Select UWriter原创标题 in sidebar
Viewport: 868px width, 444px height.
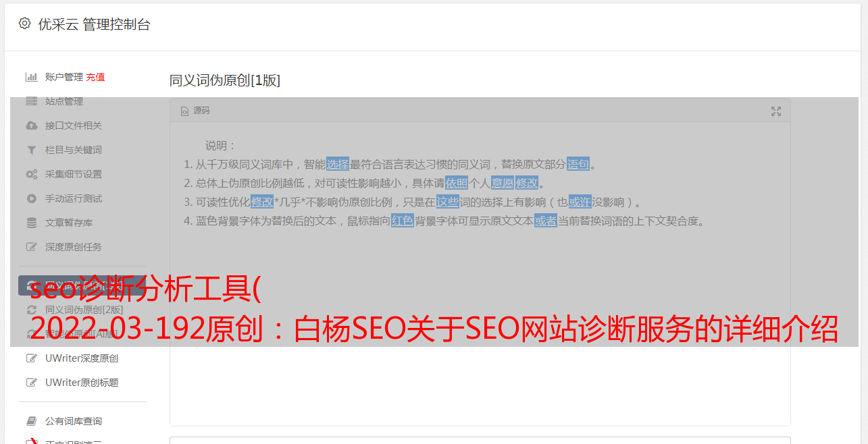coord(82,383)
